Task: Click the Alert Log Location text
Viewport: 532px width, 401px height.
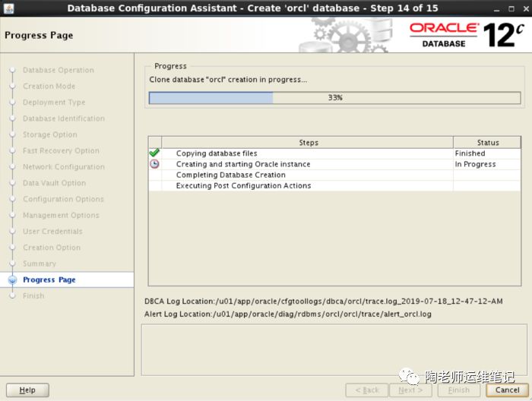Action: (x=288, y=314)
